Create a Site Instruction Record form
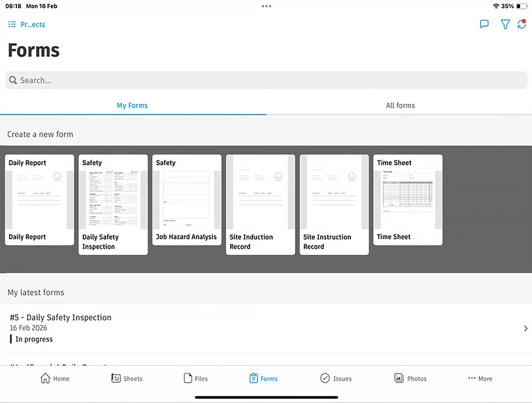This screenshot has height=403, width=532. pos(334,205)
